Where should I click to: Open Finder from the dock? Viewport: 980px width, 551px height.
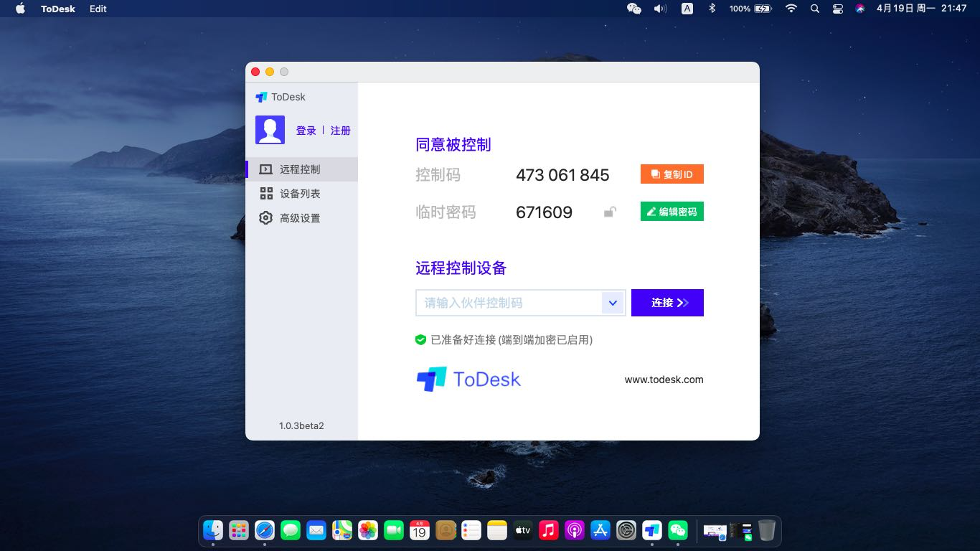pos(213,530)
